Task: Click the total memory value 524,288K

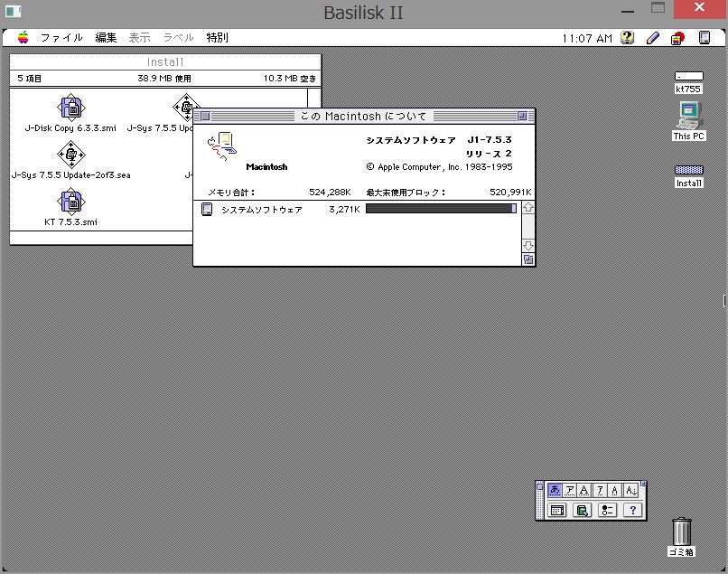Action: [330, 193]
